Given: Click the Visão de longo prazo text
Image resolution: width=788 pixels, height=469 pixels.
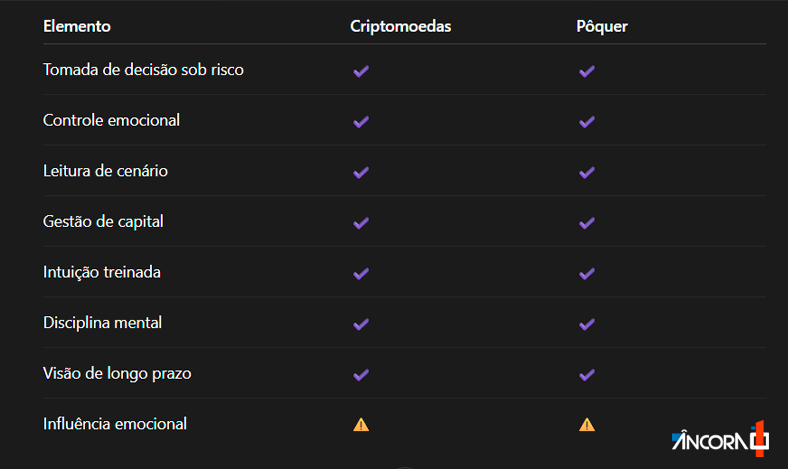Looking at the screenshot, I should pyautogui.click(x=117, y=373).
